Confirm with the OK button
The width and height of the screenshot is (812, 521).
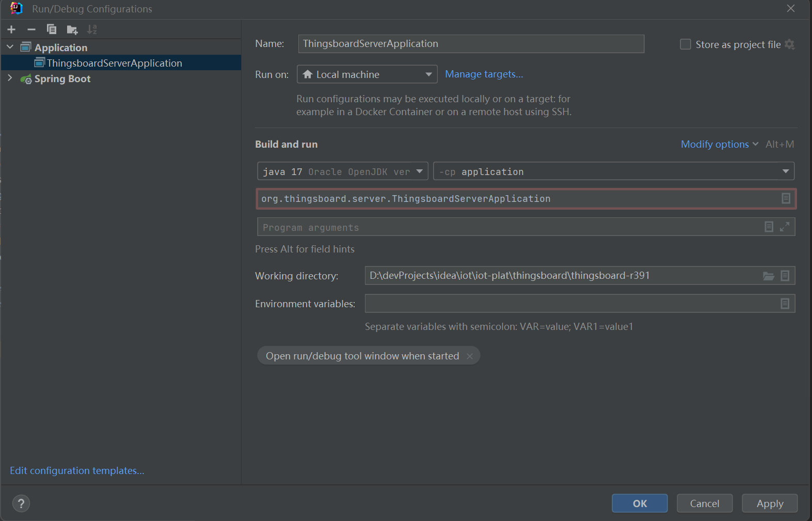(x=640, y=503)
